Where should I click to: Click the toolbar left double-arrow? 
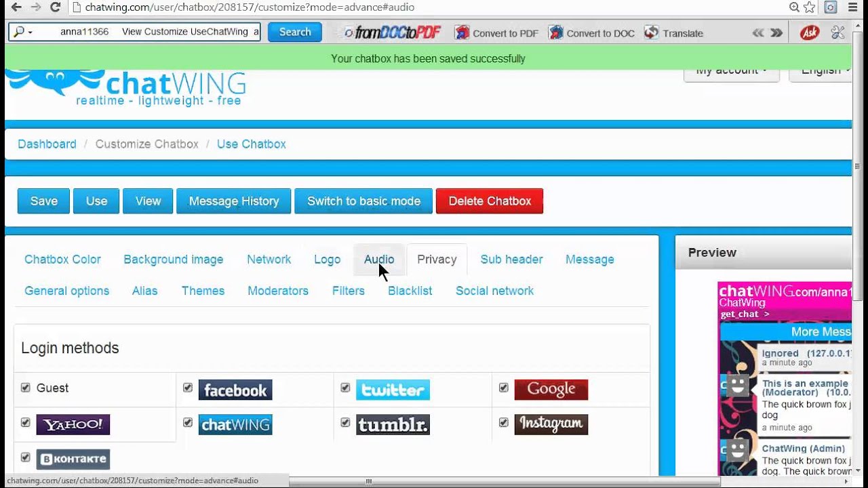click(758, 33)
